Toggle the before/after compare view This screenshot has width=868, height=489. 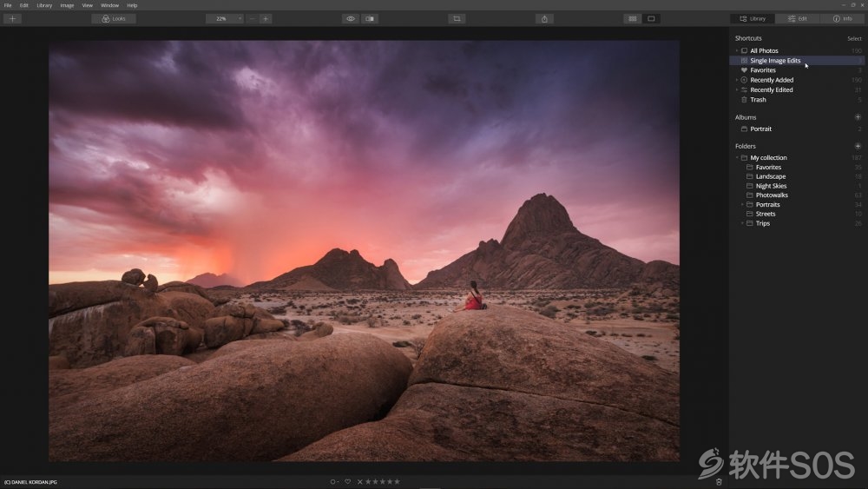tap(370, 19)
